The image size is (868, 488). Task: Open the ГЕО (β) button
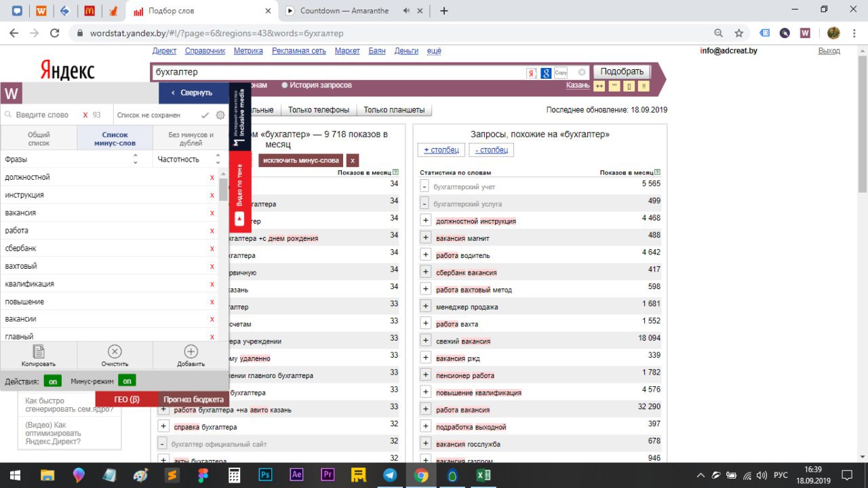click(x=126, y=399)
